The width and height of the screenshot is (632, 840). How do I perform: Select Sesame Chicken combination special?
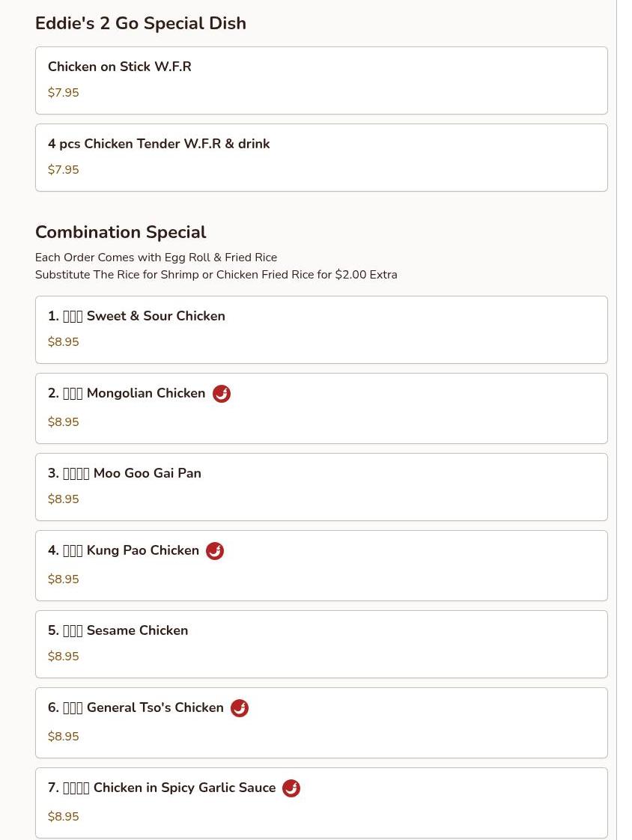[x=321, y=644]
